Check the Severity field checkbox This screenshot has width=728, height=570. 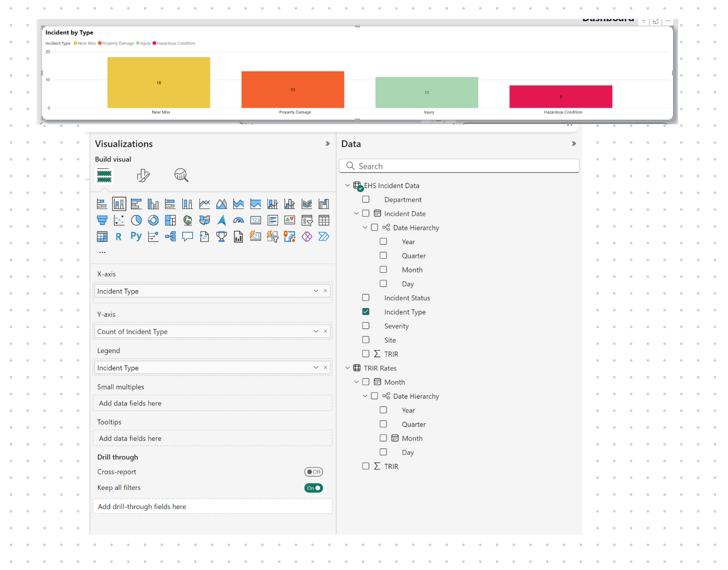366,325
